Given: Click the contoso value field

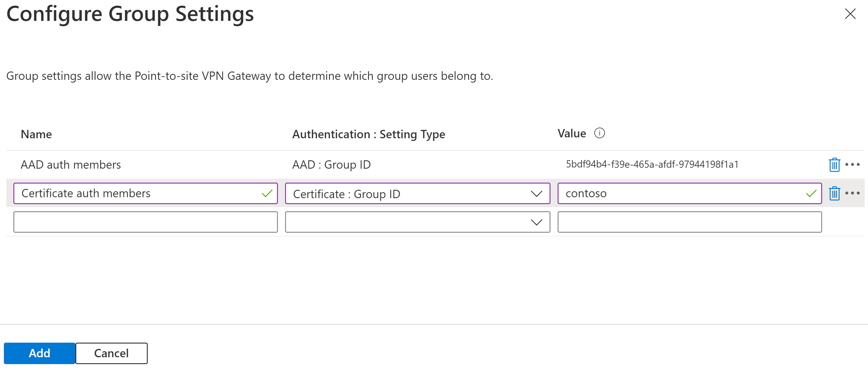Looking at the screenshot, I should [x=681, y=194].
